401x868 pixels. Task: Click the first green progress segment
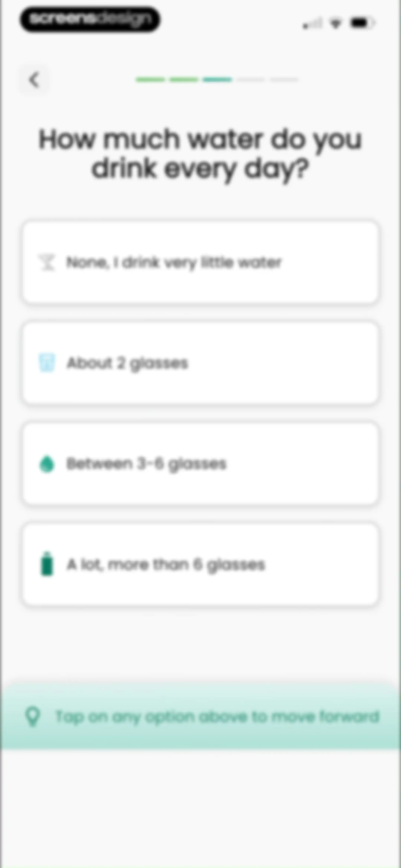(x=150, y=80)
